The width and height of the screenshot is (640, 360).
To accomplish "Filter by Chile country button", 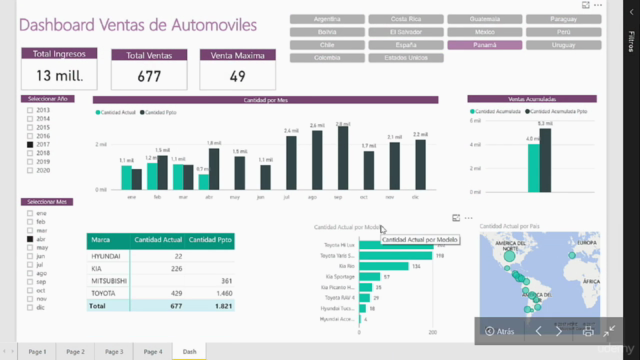I will (327, 45).
